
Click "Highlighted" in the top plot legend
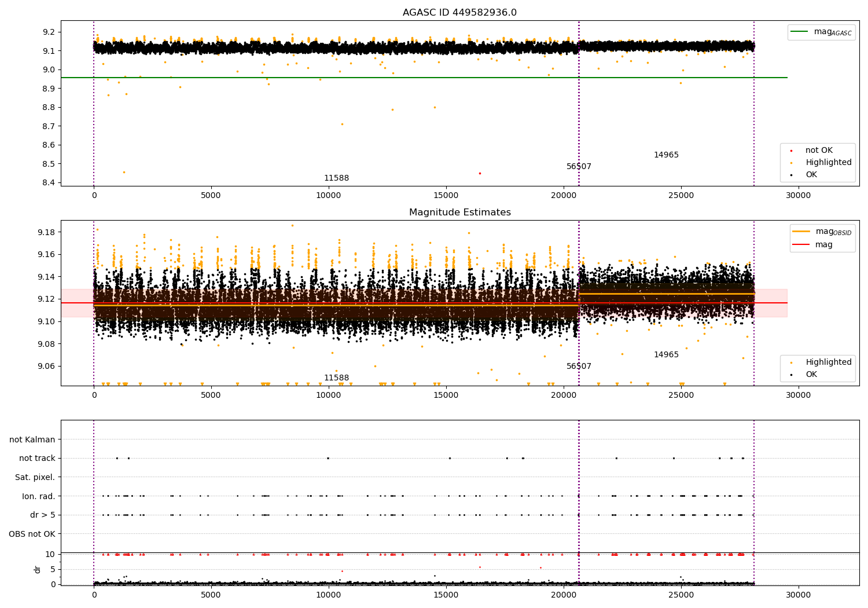coord(828,163)
